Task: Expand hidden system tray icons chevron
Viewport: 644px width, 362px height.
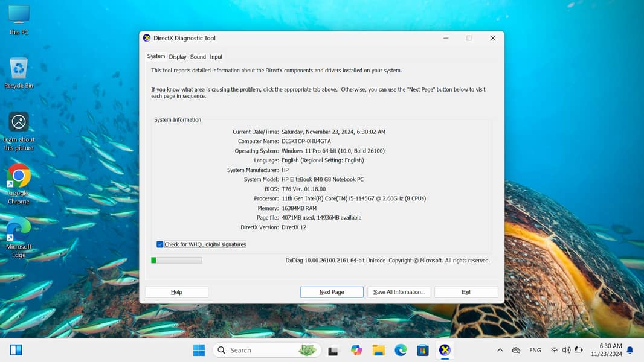Action: (x=500, y=350)
